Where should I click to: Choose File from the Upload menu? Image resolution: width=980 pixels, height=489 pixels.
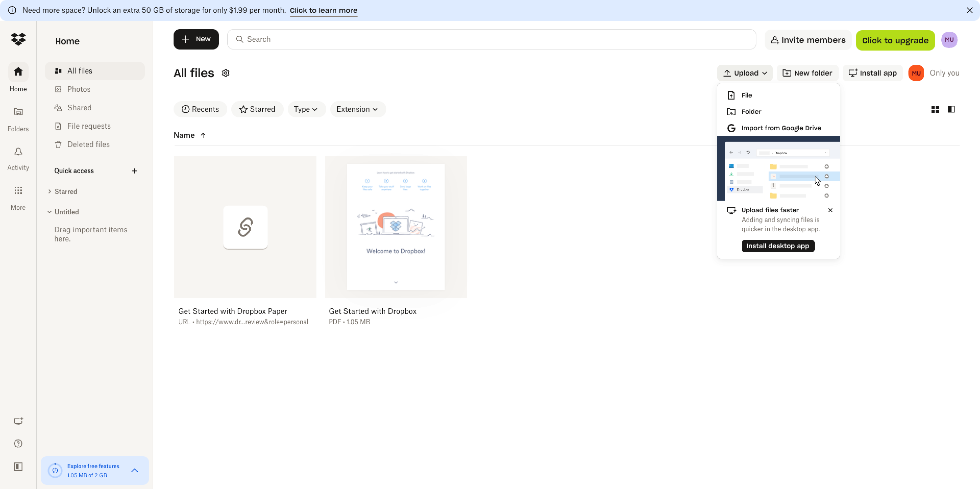pos(778,95)
